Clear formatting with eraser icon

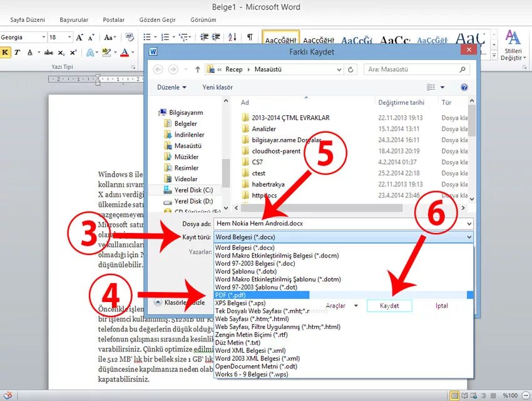pyautogui.click(x=130, y=37)
